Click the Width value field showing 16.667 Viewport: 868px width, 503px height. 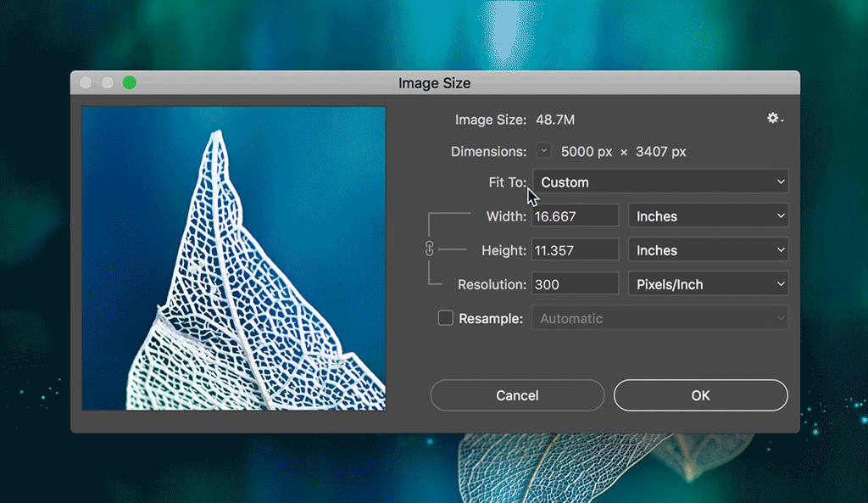pos(575,215)
